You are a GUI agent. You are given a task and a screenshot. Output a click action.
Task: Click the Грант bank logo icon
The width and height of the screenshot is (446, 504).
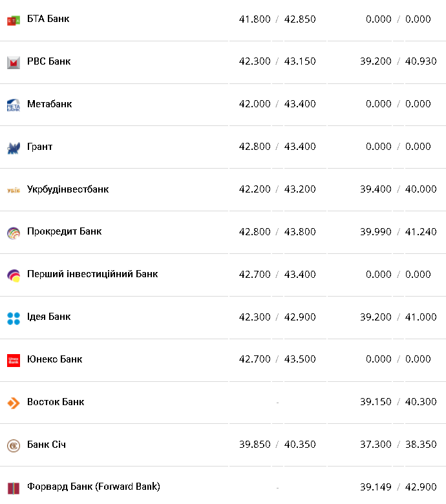click(14, 148)
